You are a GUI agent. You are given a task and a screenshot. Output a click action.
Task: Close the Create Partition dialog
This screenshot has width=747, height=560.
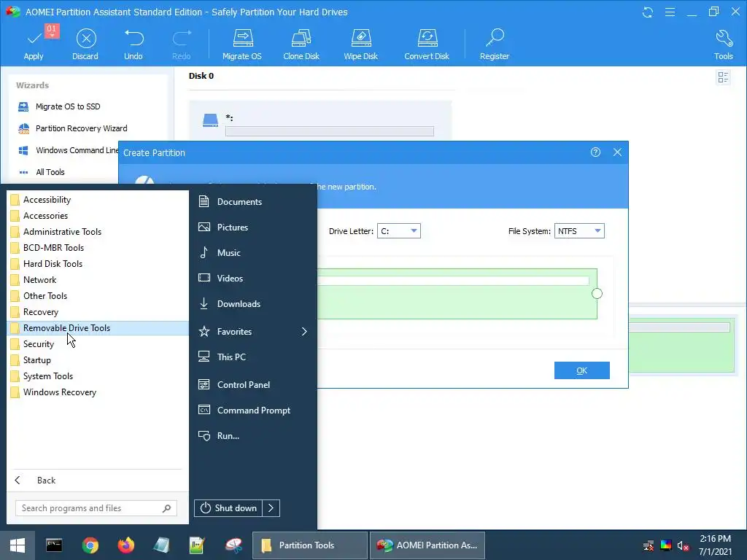click(x=617, y=152)
